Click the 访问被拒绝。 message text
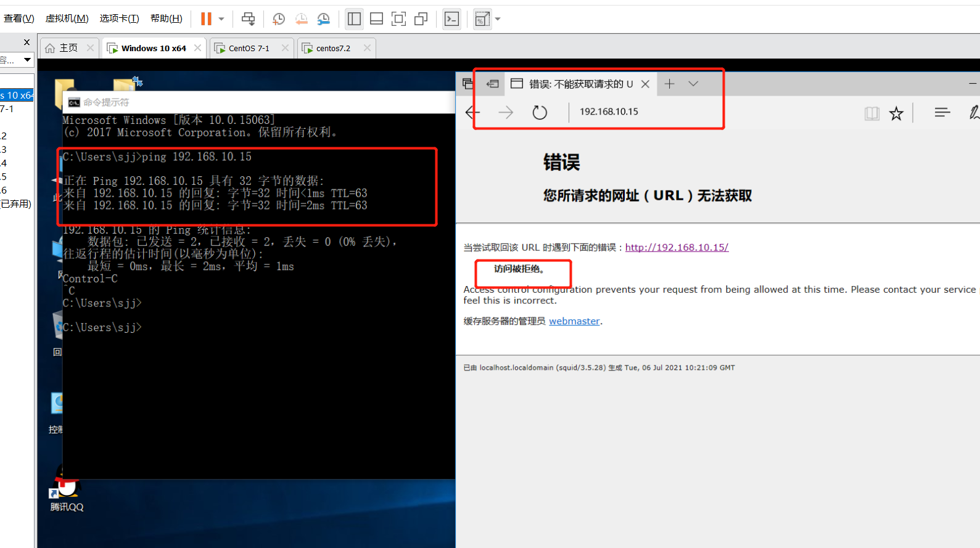 [519, 269]
